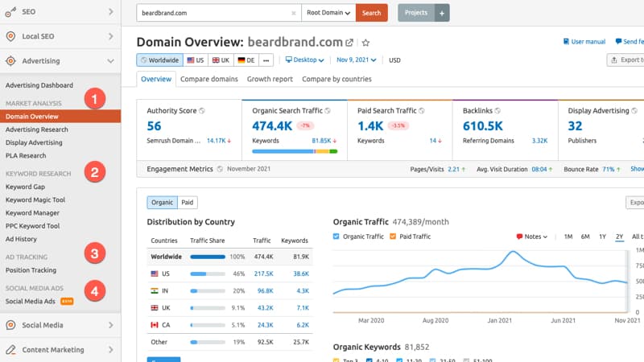Select UK database filter
The image size is (644, 362).
pos(221,60)
